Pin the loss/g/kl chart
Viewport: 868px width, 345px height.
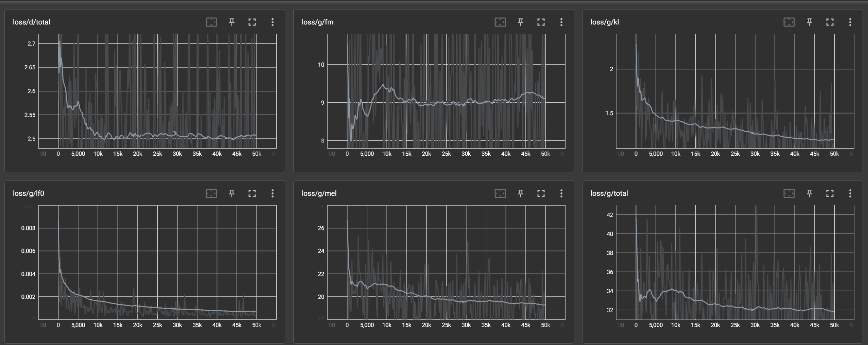[x=810, y=22]
